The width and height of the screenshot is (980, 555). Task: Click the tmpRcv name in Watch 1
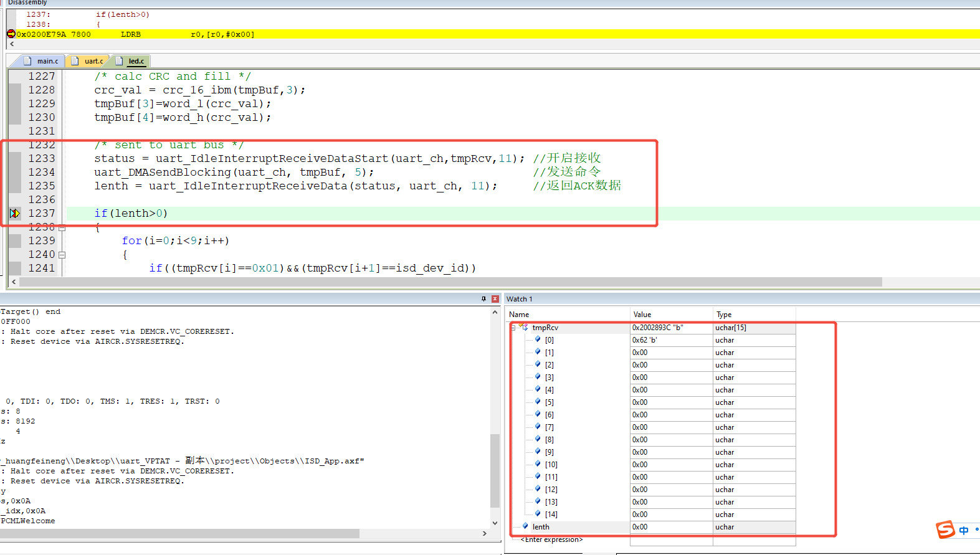click(545, 328)
